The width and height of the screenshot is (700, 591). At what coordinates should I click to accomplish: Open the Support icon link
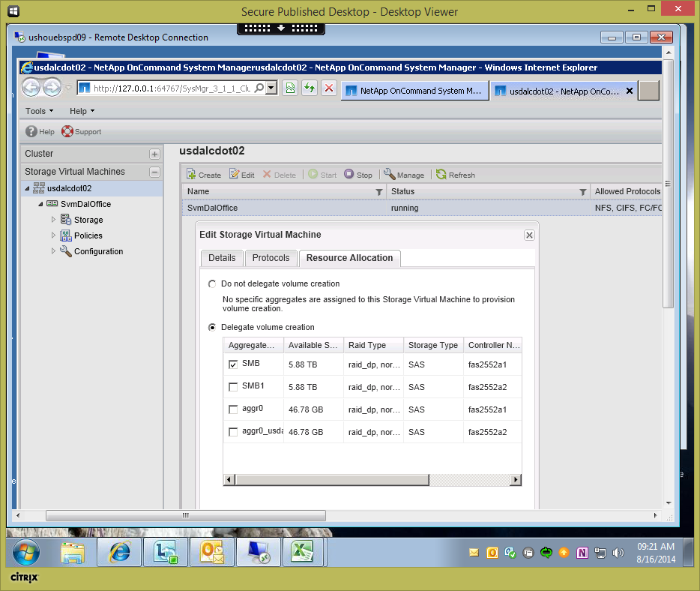[x=67, y=132]
